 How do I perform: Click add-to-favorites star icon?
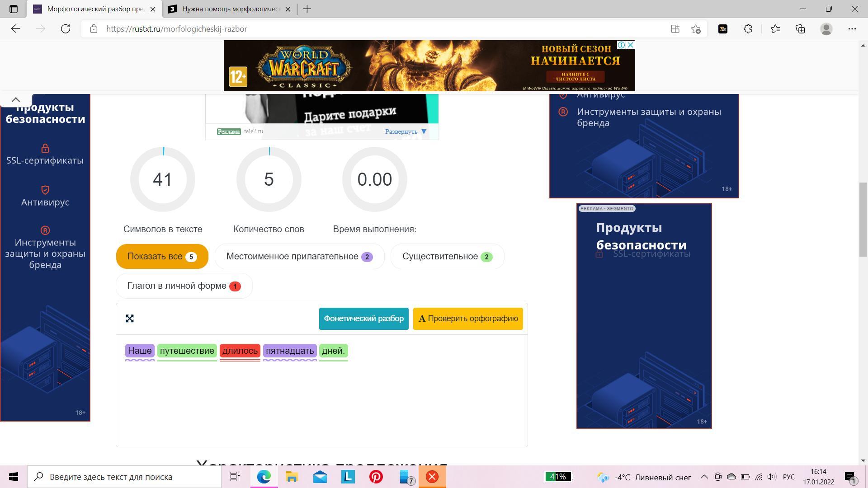tap(696, 29)
